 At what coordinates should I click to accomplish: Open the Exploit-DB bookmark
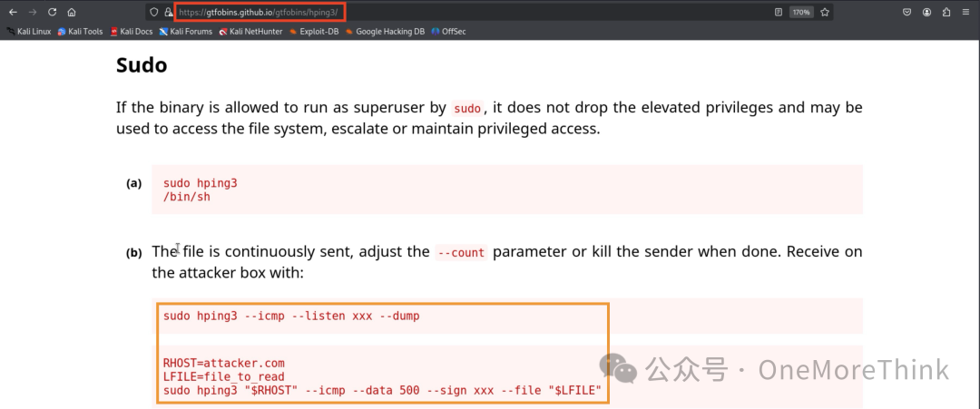pos(314,31)
